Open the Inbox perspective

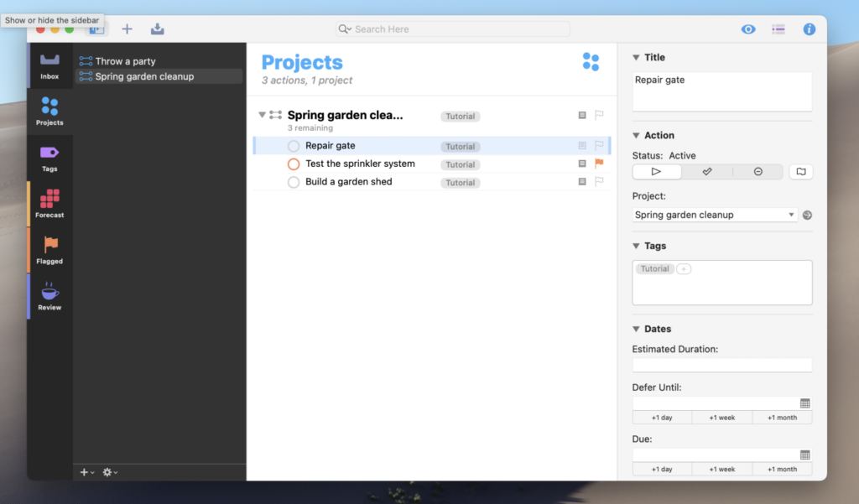click(x=49, y=65)
